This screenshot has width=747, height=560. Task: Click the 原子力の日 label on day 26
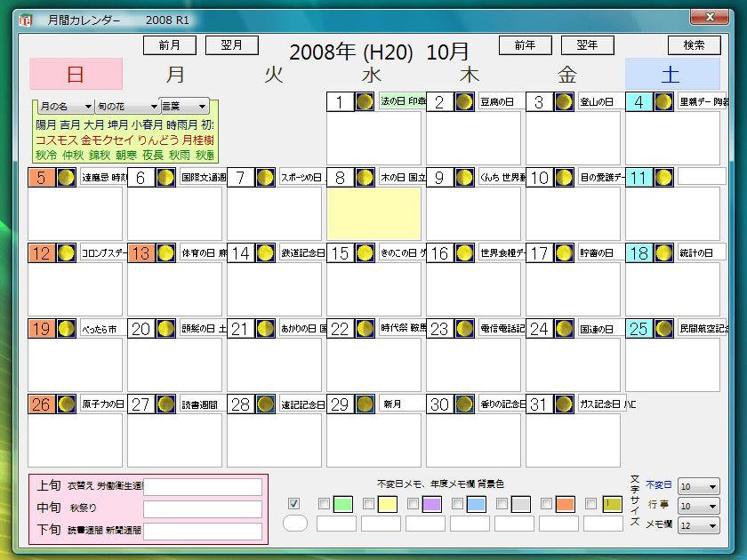pyautogui.click(x=103, y=404)
